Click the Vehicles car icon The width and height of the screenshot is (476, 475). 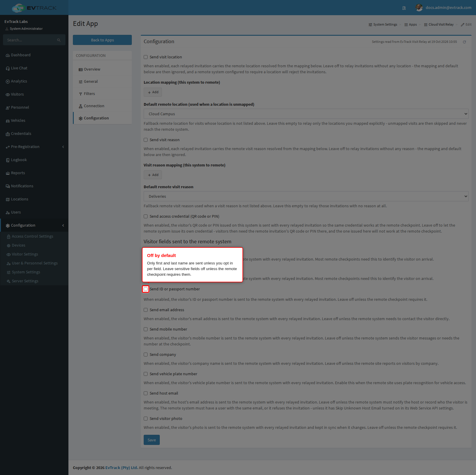pos(8,121)
